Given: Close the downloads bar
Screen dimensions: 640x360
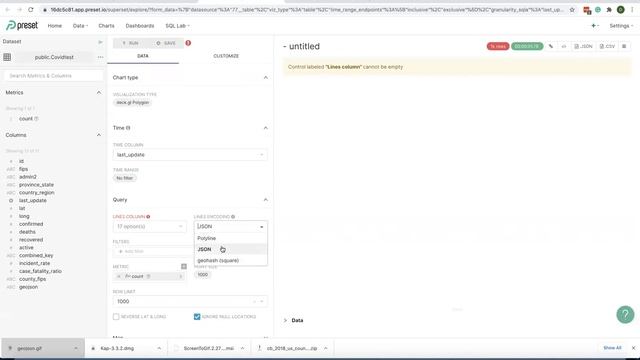Looking at the screenshot, I should point(633,348).
